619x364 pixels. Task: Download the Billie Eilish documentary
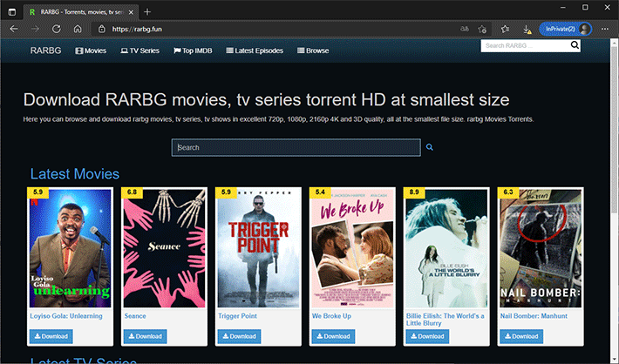pos(427,336)
